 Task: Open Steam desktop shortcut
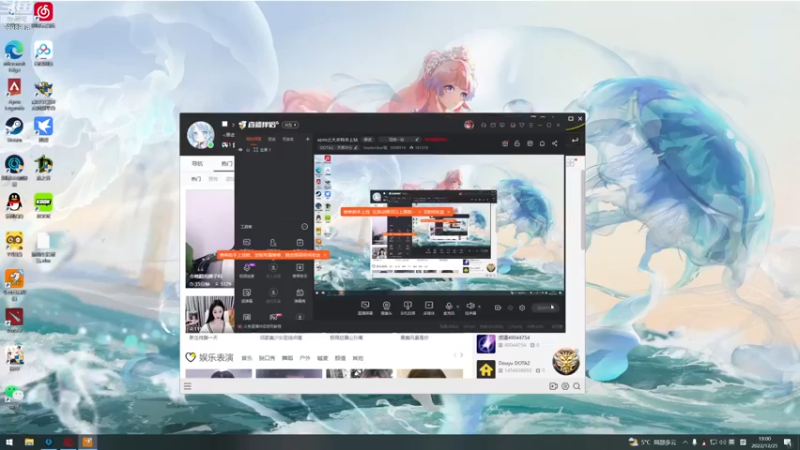tap(14, 129)
